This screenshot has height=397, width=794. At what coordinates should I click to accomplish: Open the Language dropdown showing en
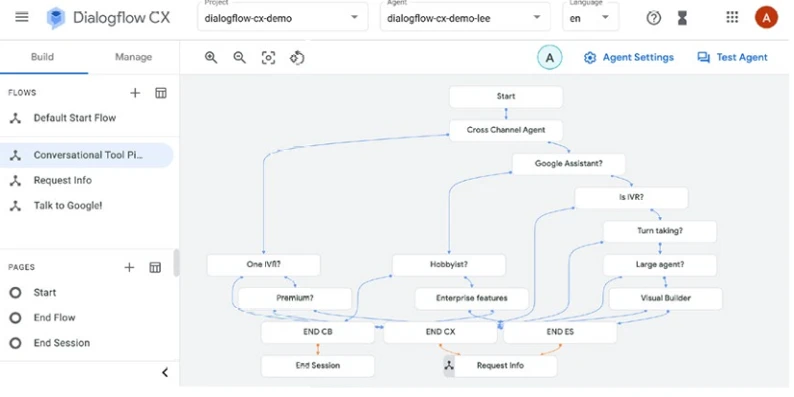[x=590, y=18]
